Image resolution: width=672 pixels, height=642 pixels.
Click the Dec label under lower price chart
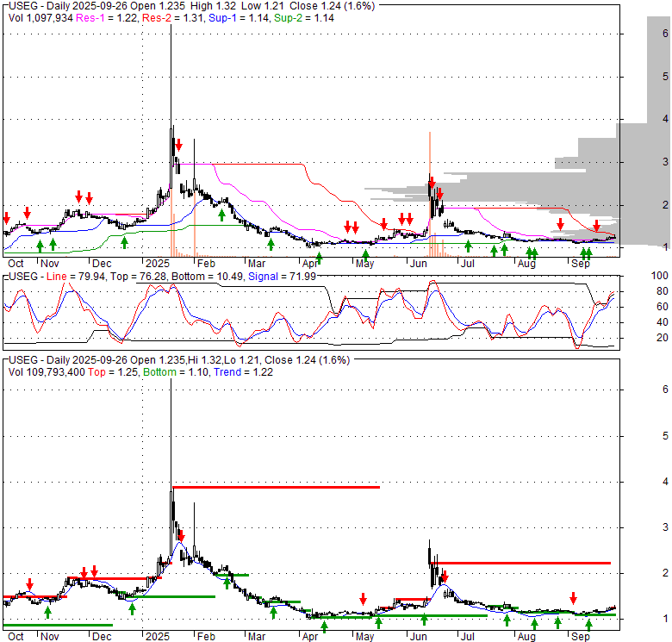[x=102, y=637]
